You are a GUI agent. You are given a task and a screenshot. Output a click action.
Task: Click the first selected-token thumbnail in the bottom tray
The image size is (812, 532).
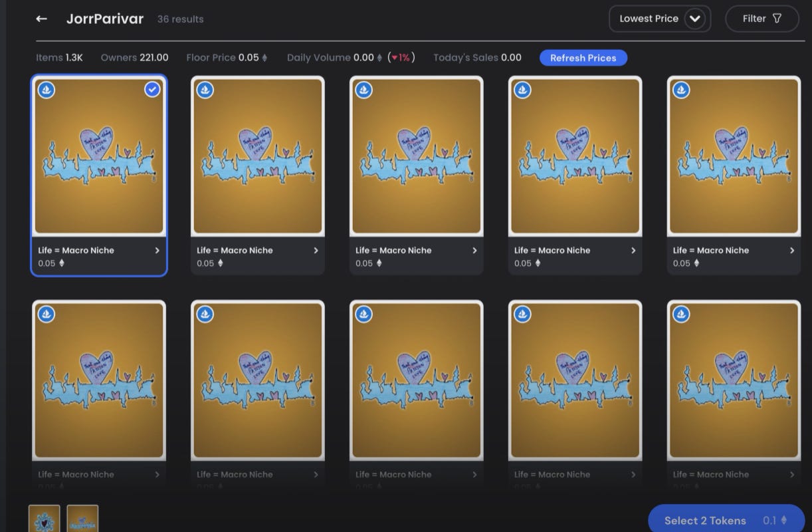pos(44,519)
